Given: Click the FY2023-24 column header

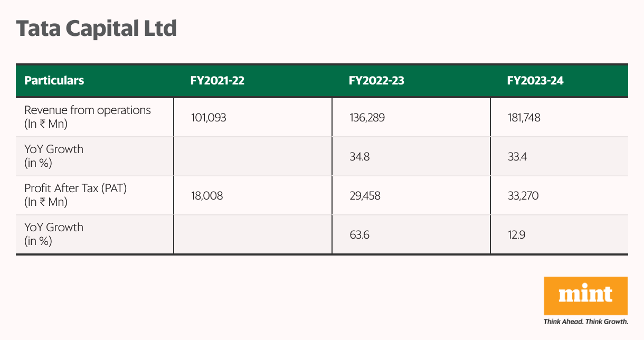Looking at the screenshot, I should [x=535, y=81].
